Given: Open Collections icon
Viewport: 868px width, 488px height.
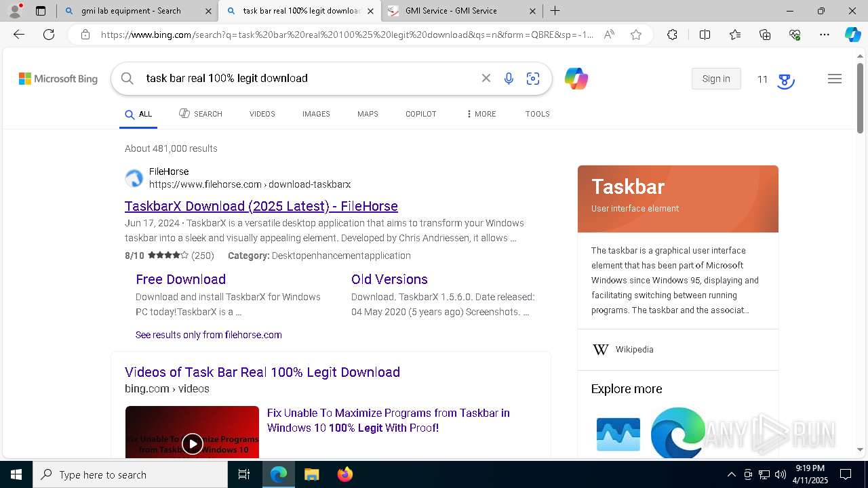Looking at the screenshot, I should tap(765, 35).
